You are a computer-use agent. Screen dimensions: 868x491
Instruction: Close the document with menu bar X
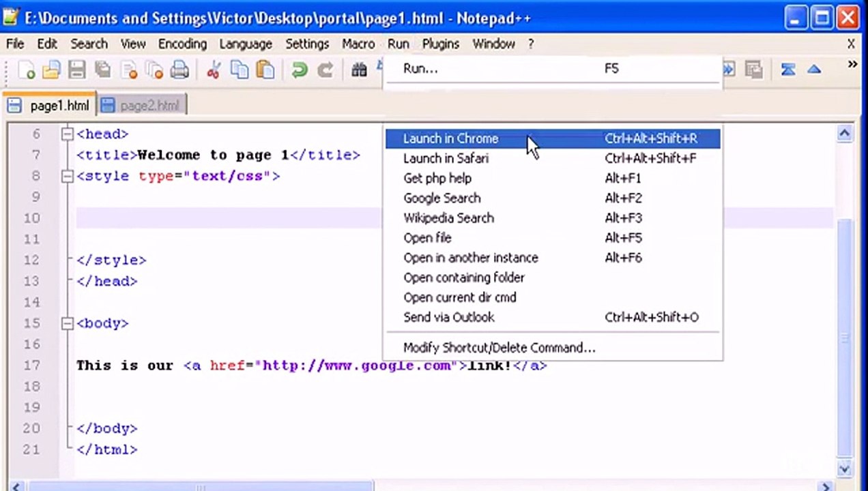pyautogui.click(x=851, y=44)
